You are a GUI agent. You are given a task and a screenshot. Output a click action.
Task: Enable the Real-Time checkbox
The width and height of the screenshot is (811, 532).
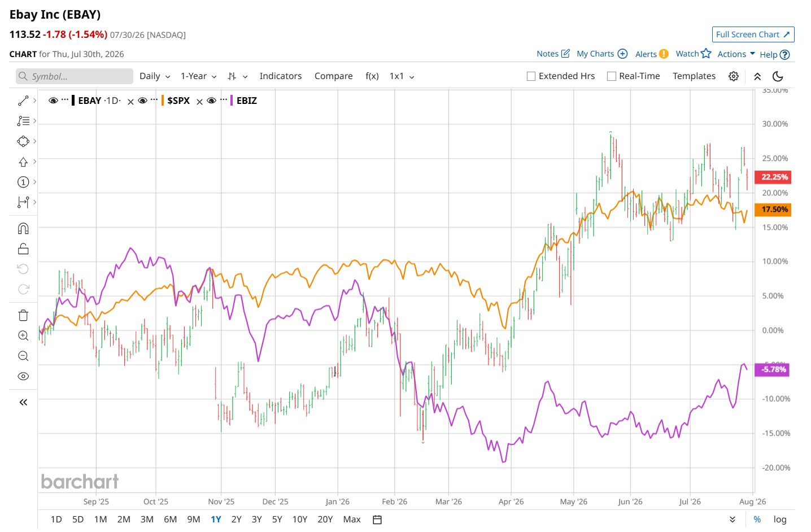(611, 76)
